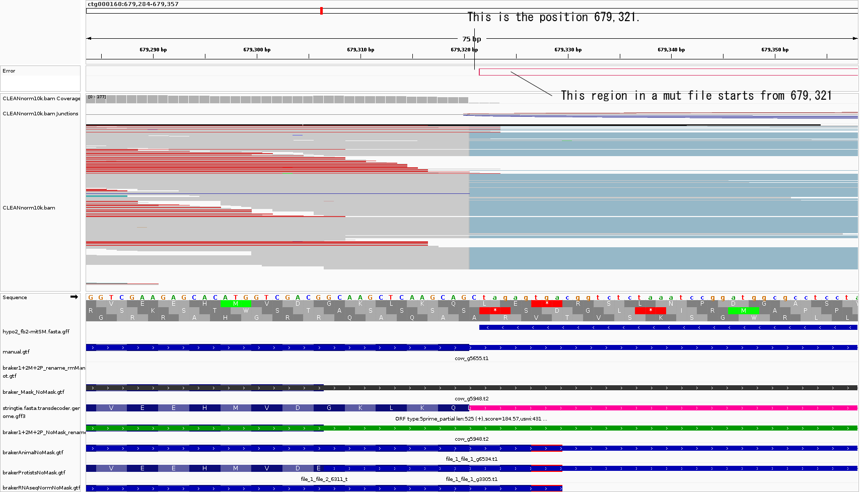Click a green methionine codon in the translation rows
Image resolution: width=868 pixels, height=492 pixels.
point(235,303)
